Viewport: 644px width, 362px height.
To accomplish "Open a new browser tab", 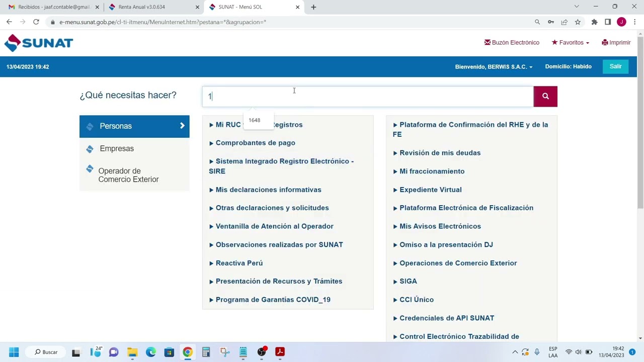I will pos(313,7).
